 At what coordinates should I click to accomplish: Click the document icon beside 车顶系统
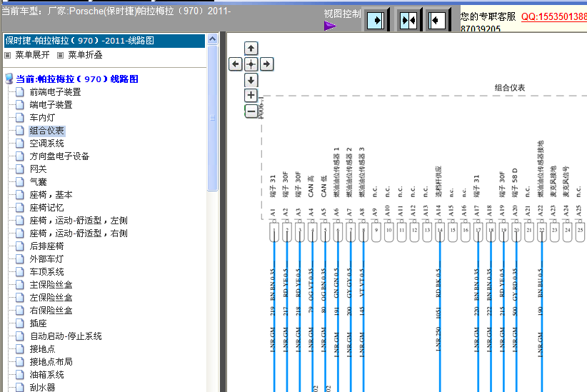pyautogui.click(x=20, y=272)
